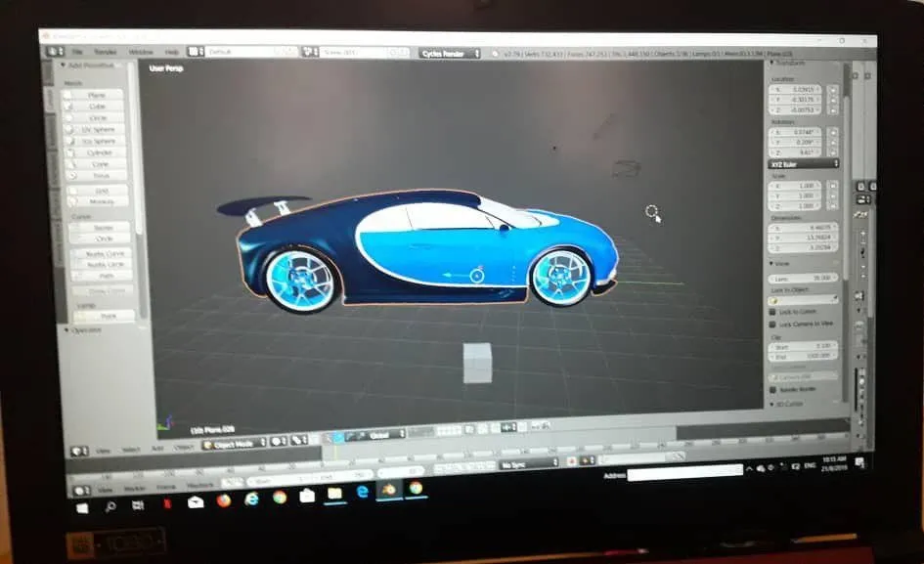Open the Mail app from taskbar
The image size is (924, 564).
[196, 502]
